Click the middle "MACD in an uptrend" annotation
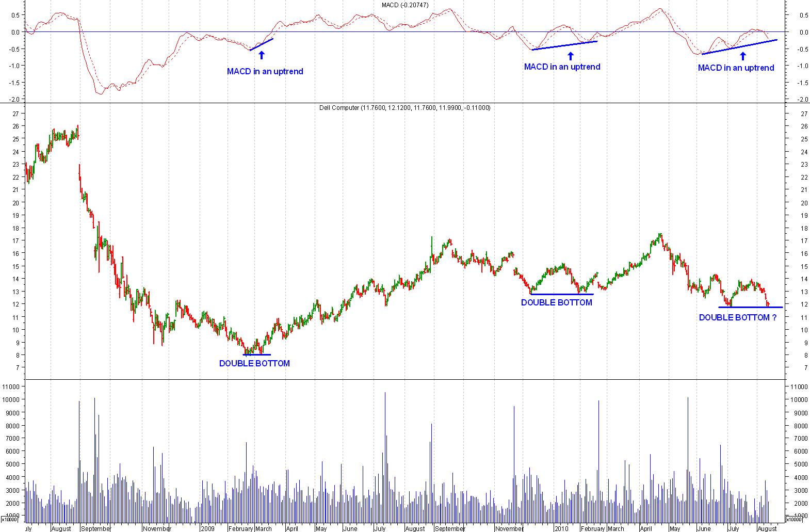Screen dimensions: 810x532 (x=562, y=67)
